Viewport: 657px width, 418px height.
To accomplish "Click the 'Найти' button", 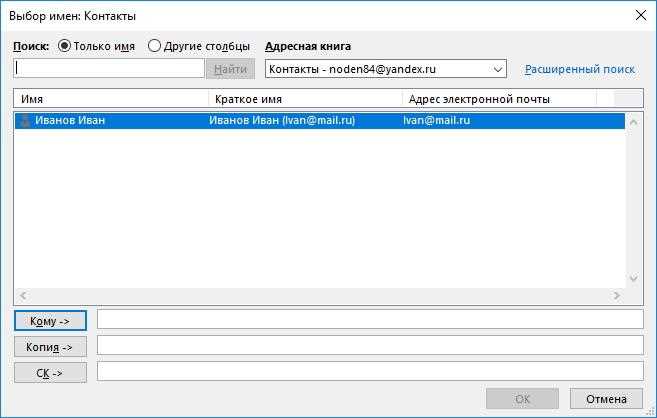I will click(x=230, y=69).
